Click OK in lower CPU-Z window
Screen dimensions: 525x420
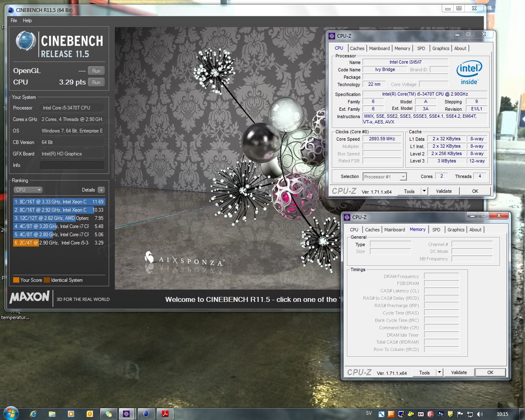pyautogui.click(x=490, y=372)
